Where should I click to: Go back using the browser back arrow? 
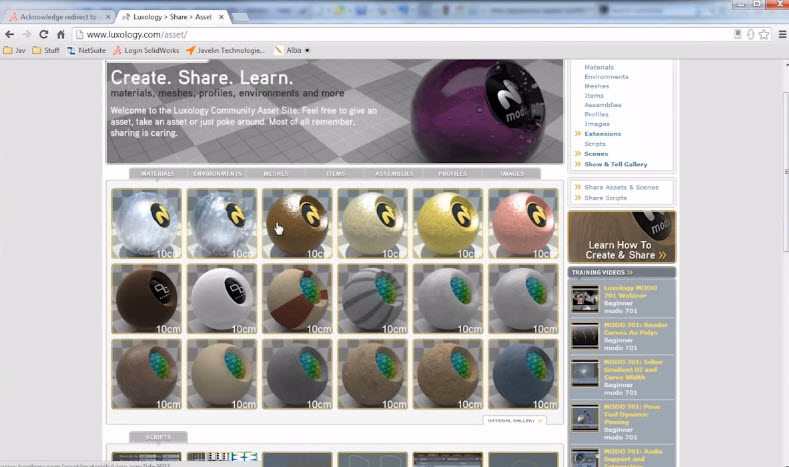coord(10,34)
